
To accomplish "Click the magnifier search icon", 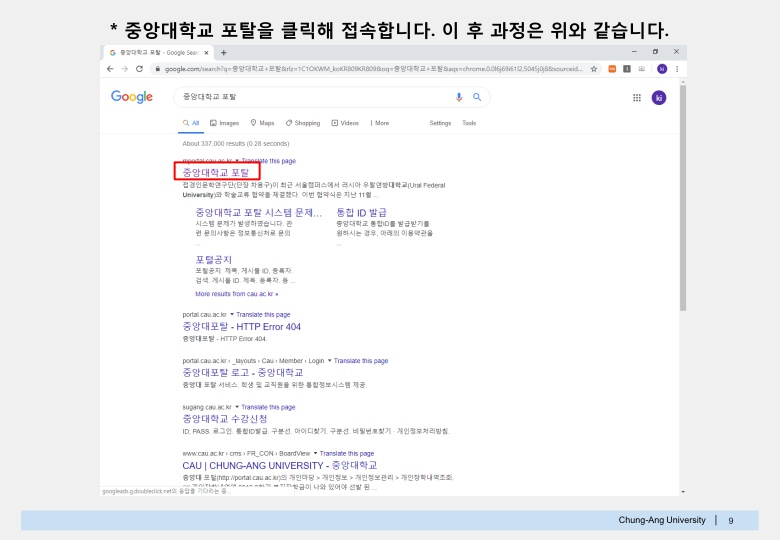I will [477, 97].
